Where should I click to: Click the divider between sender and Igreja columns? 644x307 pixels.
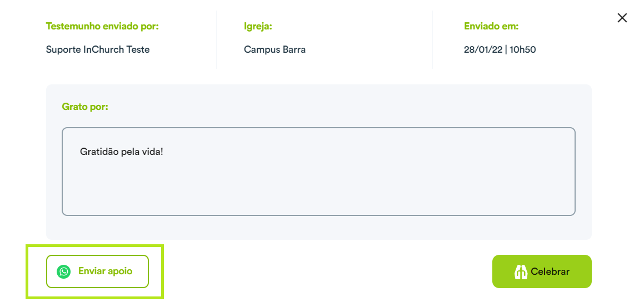tap(217, 39)
